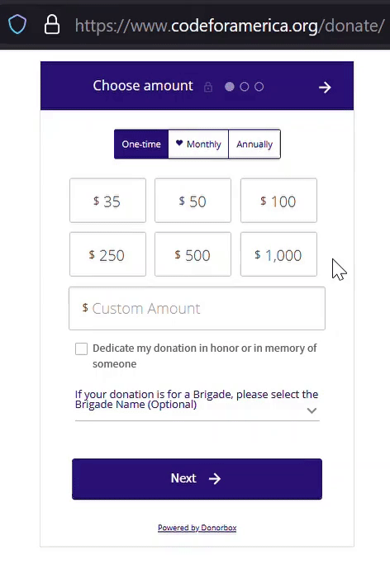Choose the $1,000 donation amount
Viewport: 390px width, 588px height.
coord(278,254)
